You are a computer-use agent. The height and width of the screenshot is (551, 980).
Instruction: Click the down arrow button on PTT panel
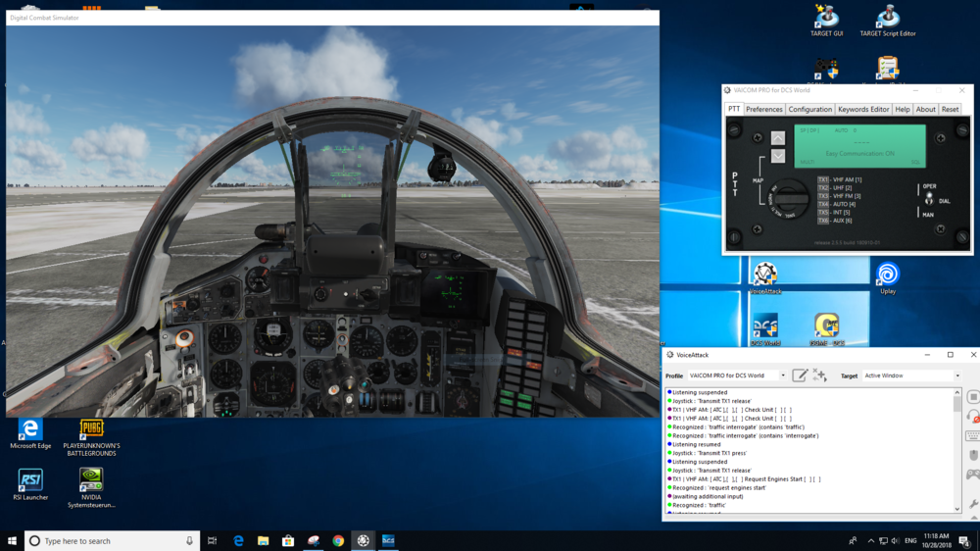777,155
